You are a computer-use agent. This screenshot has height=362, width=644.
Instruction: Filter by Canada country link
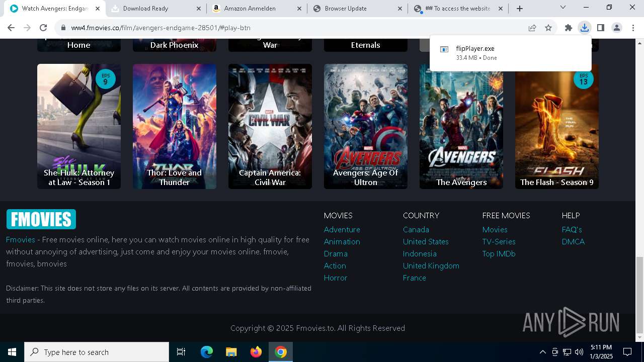coord(416,229)
